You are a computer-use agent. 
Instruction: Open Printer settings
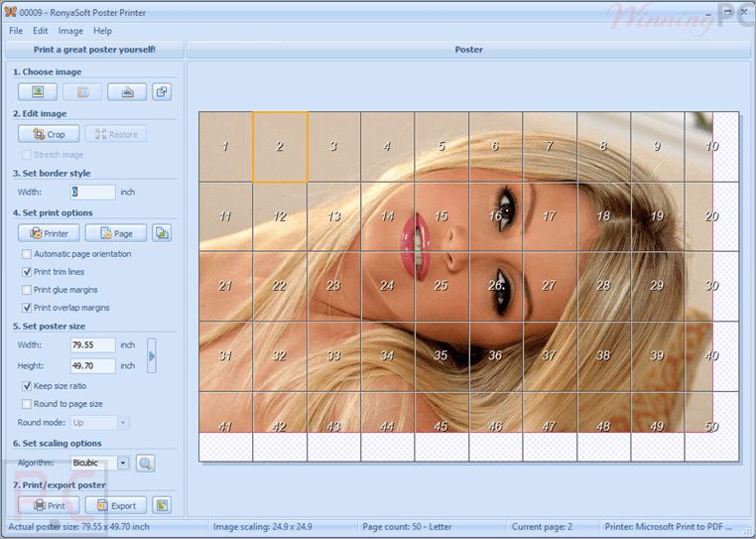[x=50, y=233]
